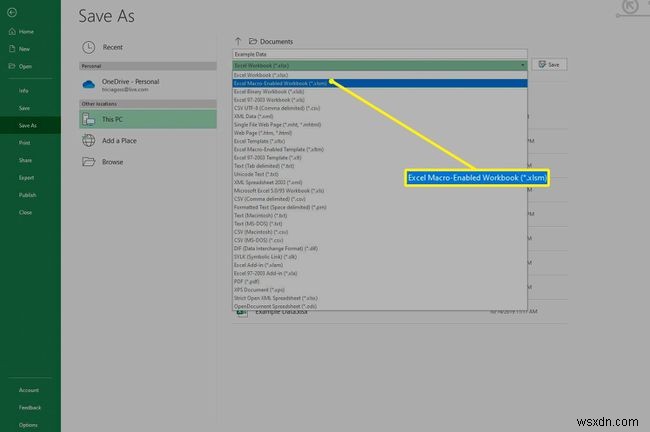Open the Publish page
Image resolution: width=650 pixels, height=432 pixels.
pos(27,195)
